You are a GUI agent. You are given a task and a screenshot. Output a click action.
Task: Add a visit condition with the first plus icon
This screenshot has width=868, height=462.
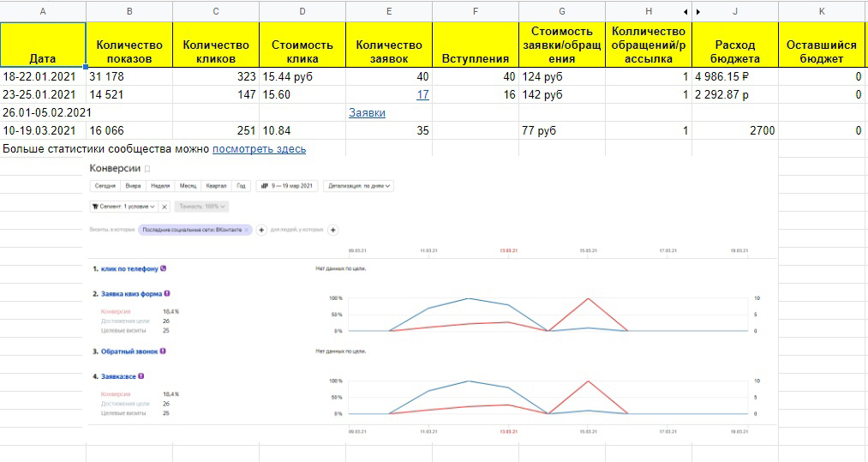click(x=261, y=230)
